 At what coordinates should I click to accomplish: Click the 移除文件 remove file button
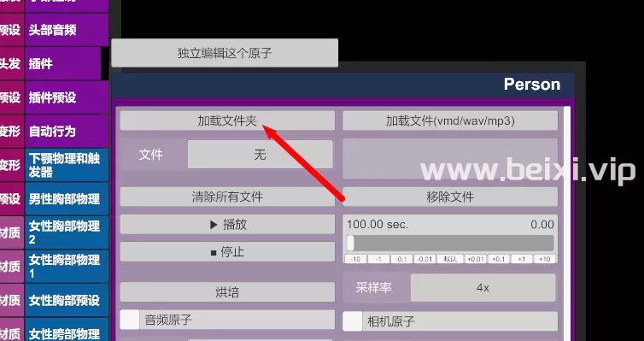tap(450, 197)
